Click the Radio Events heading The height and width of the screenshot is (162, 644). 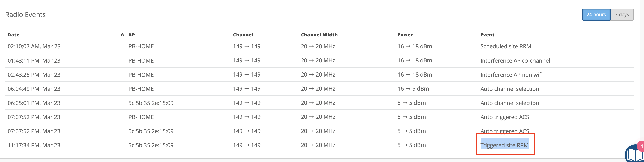pyautogui.click(x=25, y=15)
